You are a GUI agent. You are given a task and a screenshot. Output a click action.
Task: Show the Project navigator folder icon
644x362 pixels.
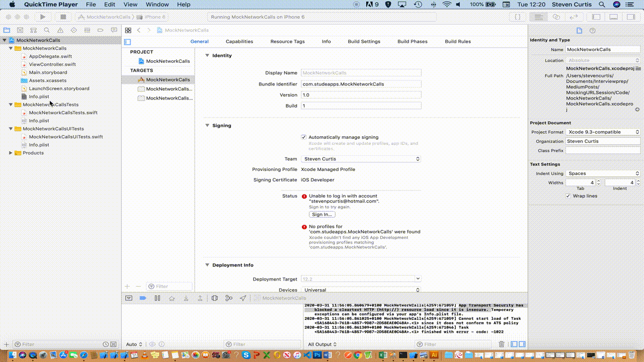click(x=7, y=30)
